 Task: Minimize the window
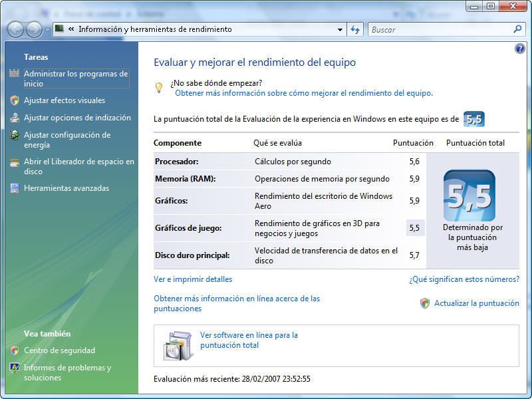click(475, 6)
